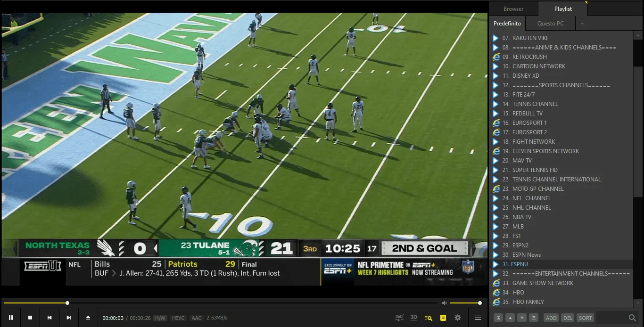Click the ADD button in playlist

click(551, 318)
